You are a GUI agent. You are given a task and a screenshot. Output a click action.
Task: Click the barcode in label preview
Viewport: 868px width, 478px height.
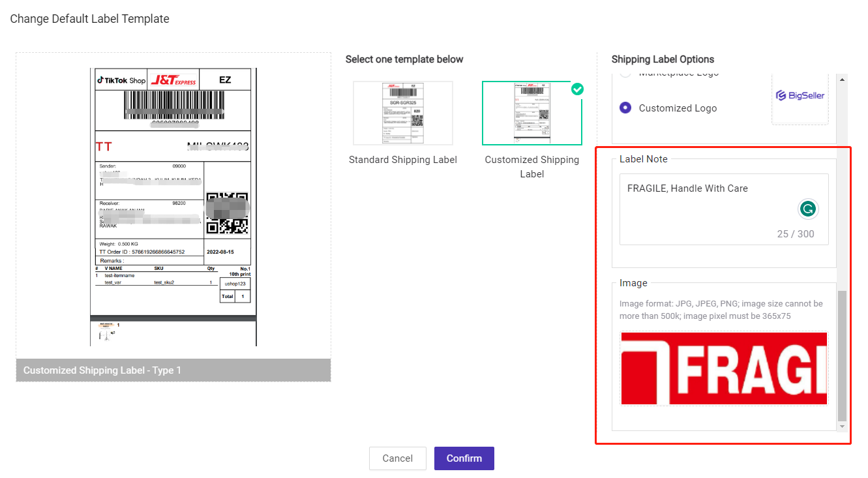[173, 106]
